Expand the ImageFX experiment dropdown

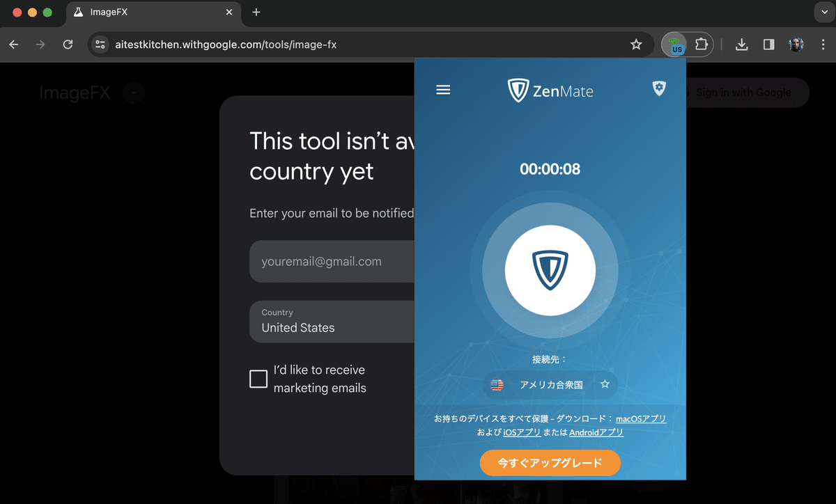(132, 93)
